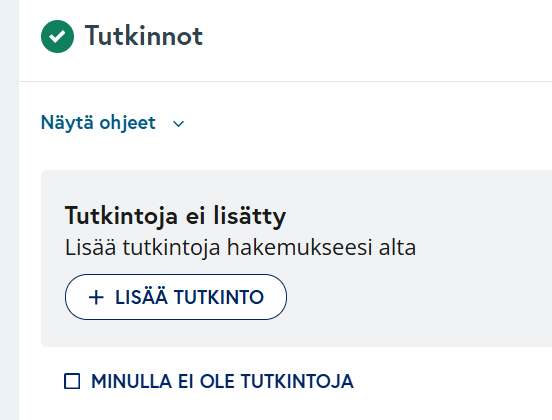Screen dimensions: 552x420
Task: Click the Tutkinnot section heading
Action: (144, 36)
